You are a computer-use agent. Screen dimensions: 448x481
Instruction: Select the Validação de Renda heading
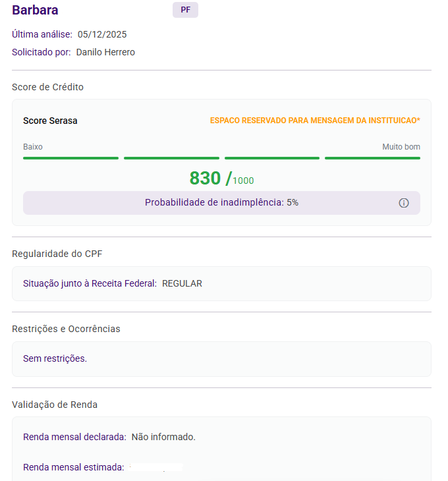click(55, 405)
